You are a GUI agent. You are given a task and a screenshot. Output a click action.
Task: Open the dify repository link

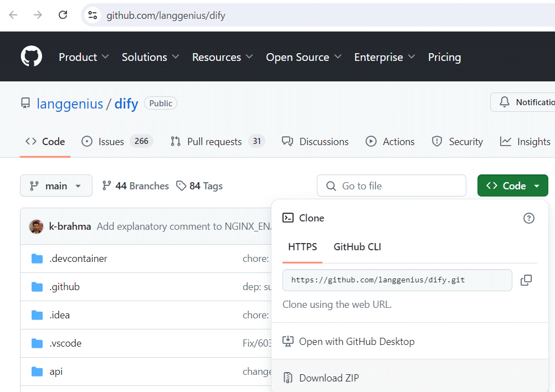tap(126, 104)
